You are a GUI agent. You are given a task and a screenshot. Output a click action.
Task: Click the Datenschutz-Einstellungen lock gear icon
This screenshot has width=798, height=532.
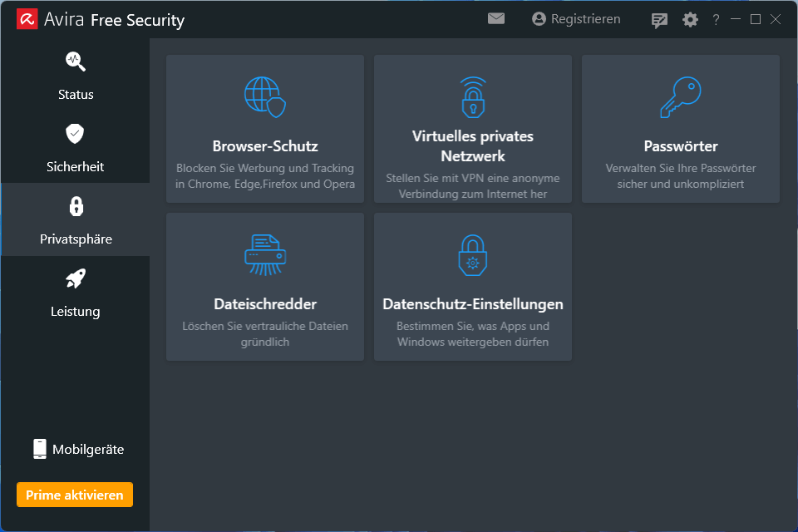(473, 254)
